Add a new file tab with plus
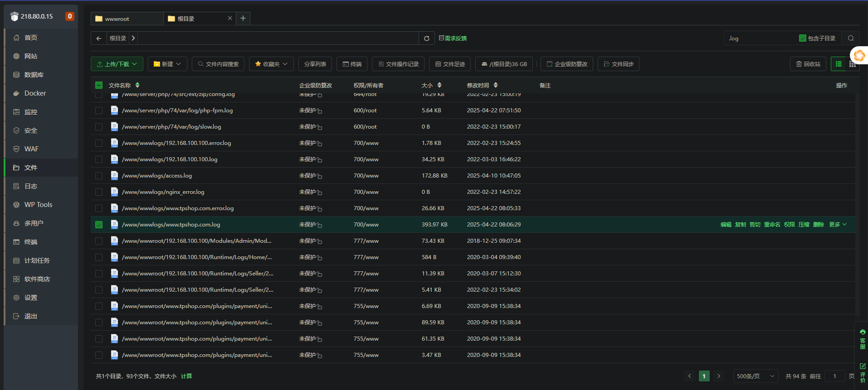The image size is (868, 390). pos(243,18)
